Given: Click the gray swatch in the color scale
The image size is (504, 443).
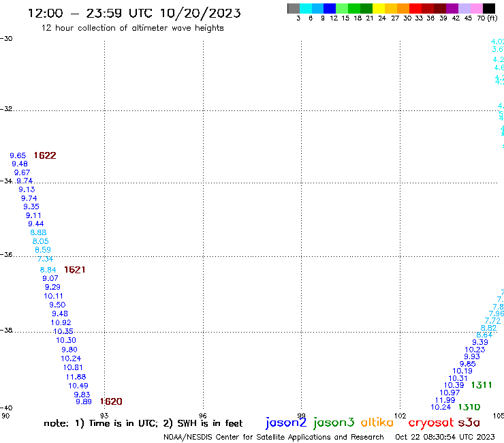Looking at the screenshot, I should pos(294,8).
